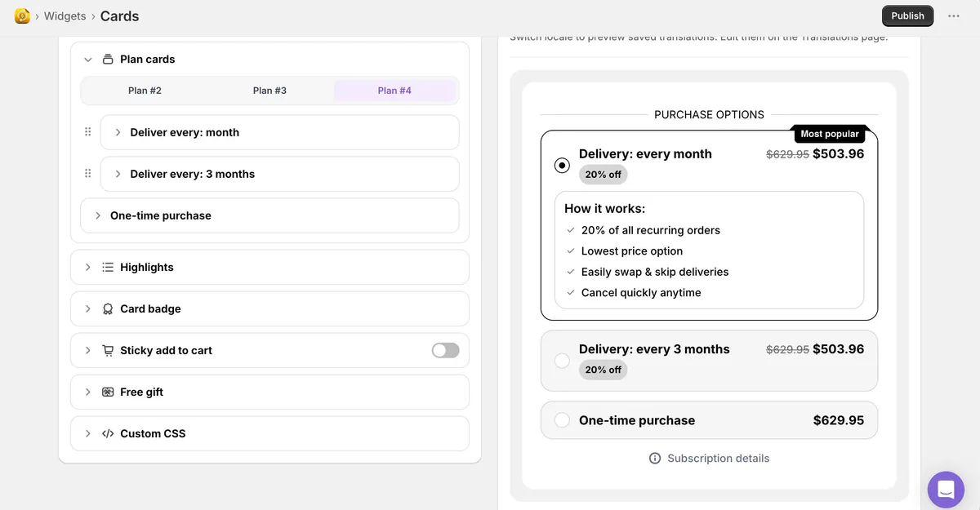Select Delivery: every month radio button

pos(562,165)
